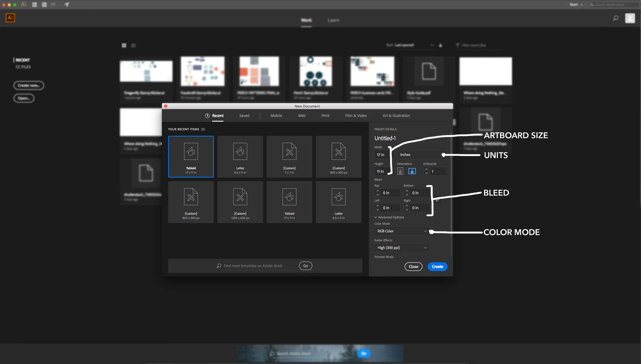This screenshot has height=364, width=641.
Task: Click Create new button in Start screen
Action: click(29, 85)
